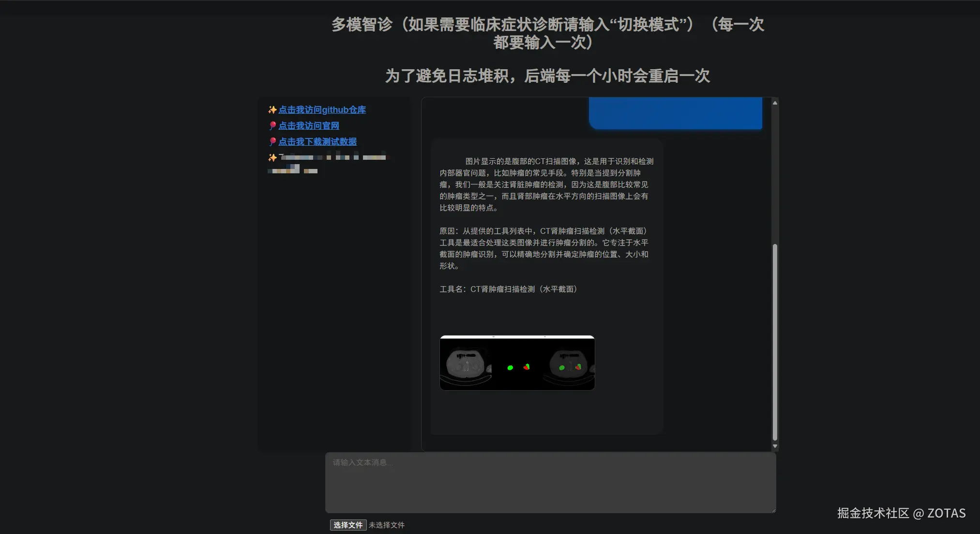Click the 工具名 CT肾肿瘤扫描检测 line
This screenshot has height=534, width=980.
coord(508,289)
